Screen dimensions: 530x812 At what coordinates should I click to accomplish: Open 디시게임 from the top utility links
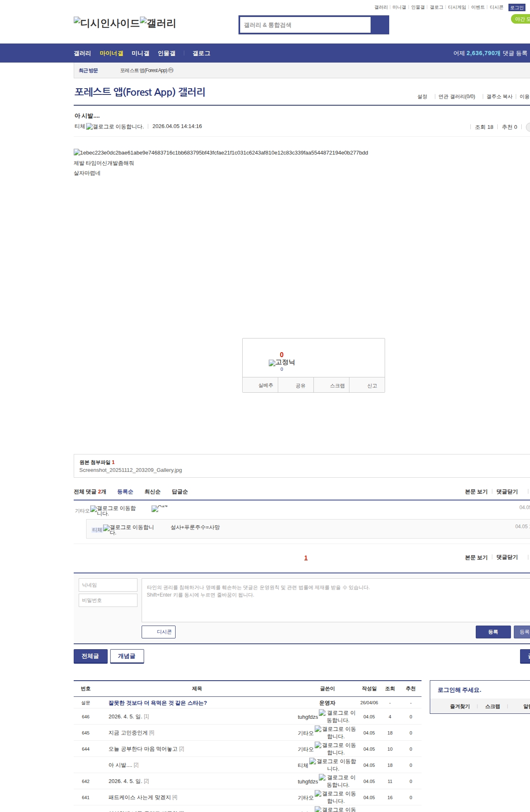point(457,7)
